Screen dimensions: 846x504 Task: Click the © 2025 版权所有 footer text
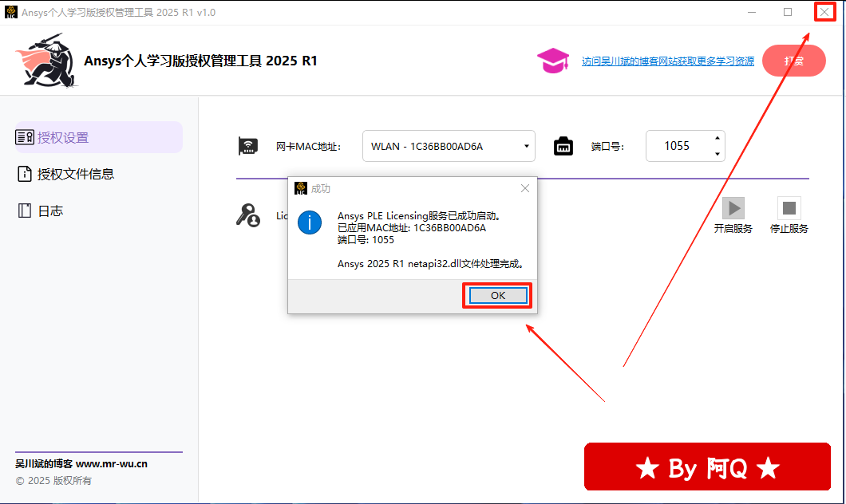[53, 480]
